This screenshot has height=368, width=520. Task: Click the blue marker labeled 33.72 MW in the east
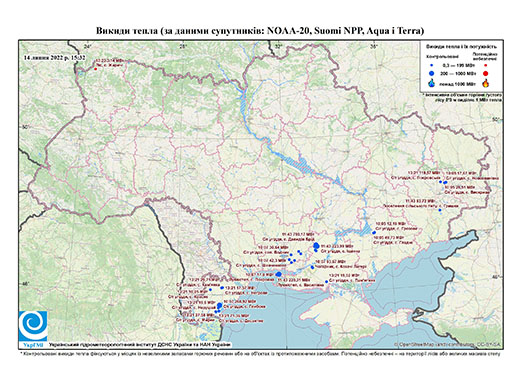[x=440, y=210]
